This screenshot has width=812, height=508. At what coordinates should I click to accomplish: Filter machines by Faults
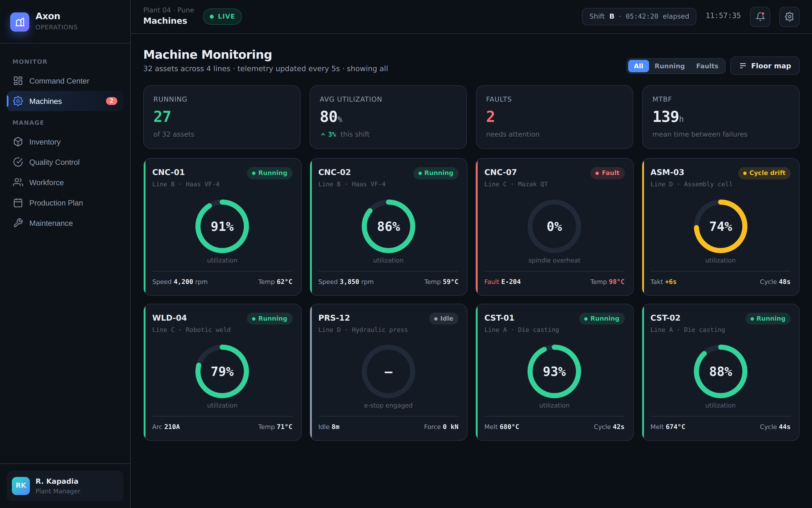(707, 66)
